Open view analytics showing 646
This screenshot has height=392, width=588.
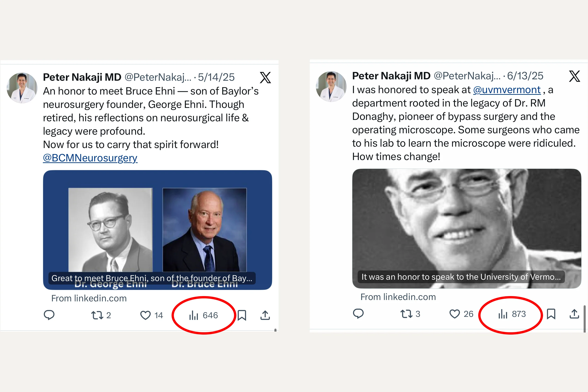click(x=204, y=315)
